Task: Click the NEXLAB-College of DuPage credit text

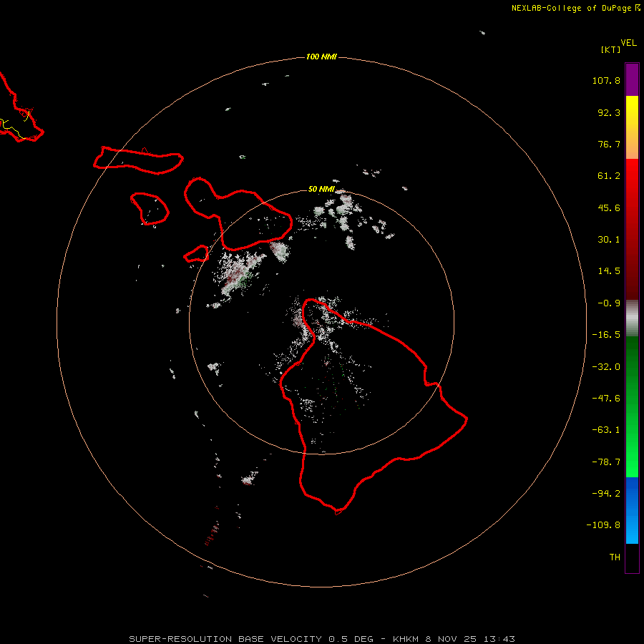Action: click(576, 8)
